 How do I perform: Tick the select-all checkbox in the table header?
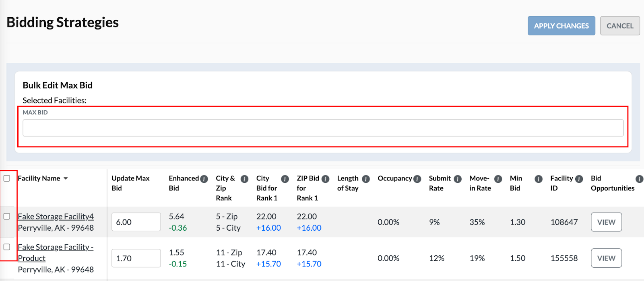7,178
